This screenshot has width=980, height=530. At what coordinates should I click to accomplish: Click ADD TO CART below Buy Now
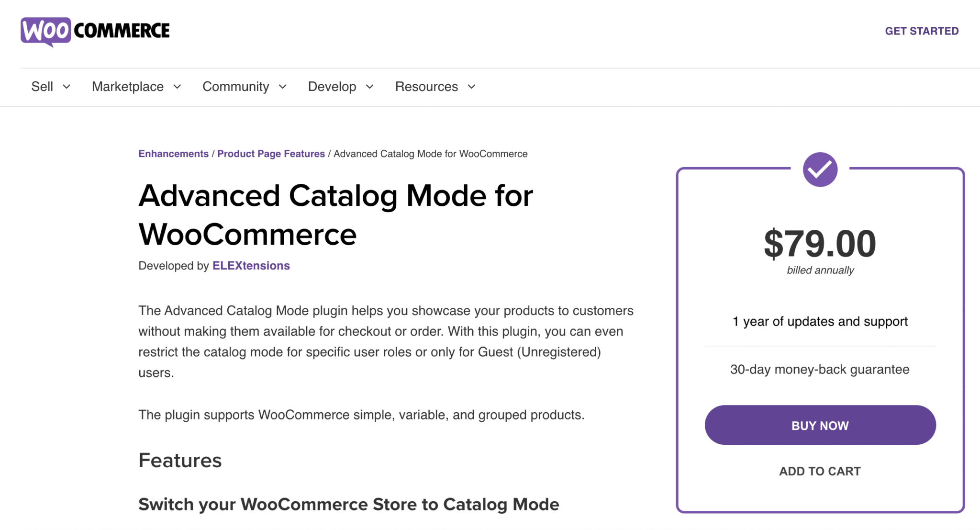pyautogui.click(x=820, y=471)
